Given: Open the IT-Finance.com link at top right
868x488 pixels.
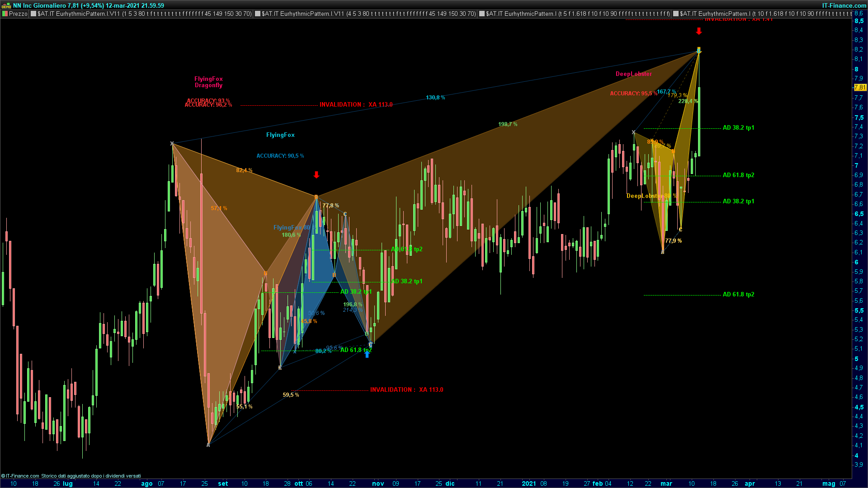Looking at the screenshot, I should coord(844,5).
